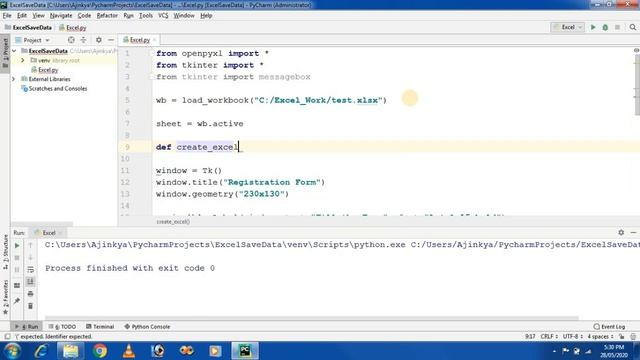Select the Excel.py editor tab
Image resolution: width=640 pixels, height=360 pixels.
point(139,40)
